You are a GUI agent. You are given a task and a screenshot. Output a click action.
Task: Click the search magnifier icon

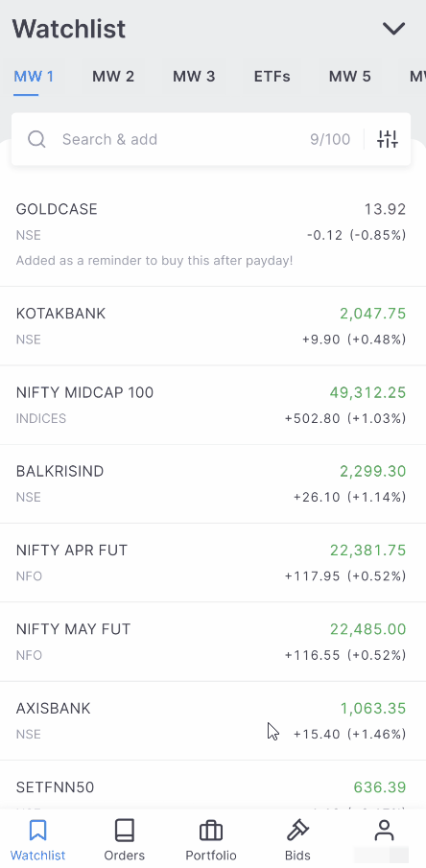[x=36, y=139]
